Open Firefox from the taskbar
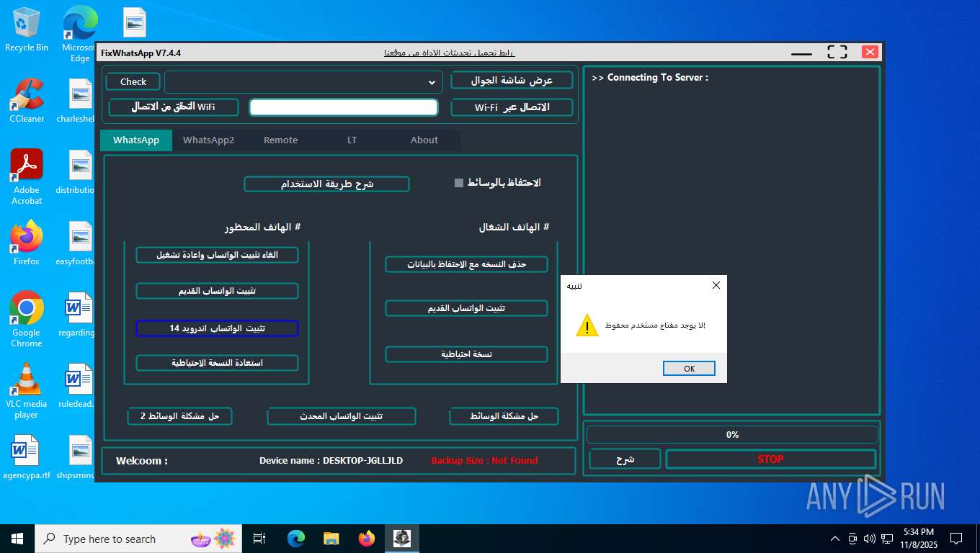Viewport: 980px width, 553px height. click(366, 539)
